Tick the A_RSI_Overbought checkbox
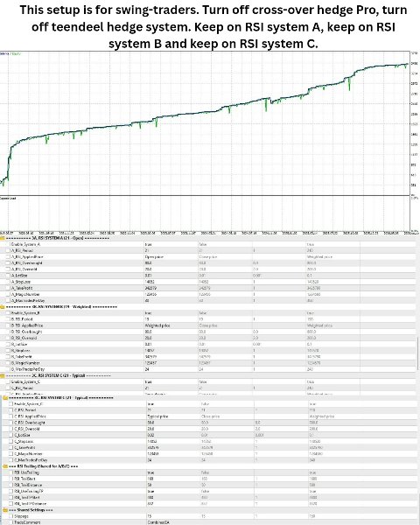 click(x=8, y=263)
